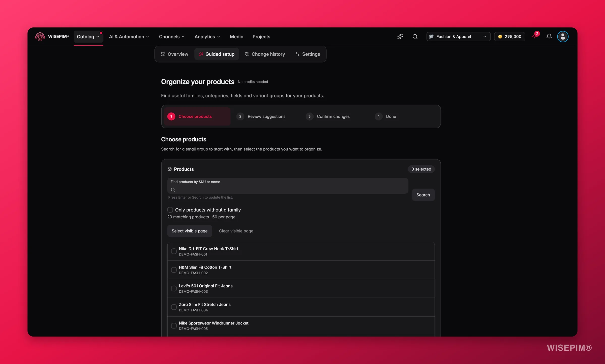Open the Projects page
The width and height of the screenshot is (605, 364).
click(261, 37)
